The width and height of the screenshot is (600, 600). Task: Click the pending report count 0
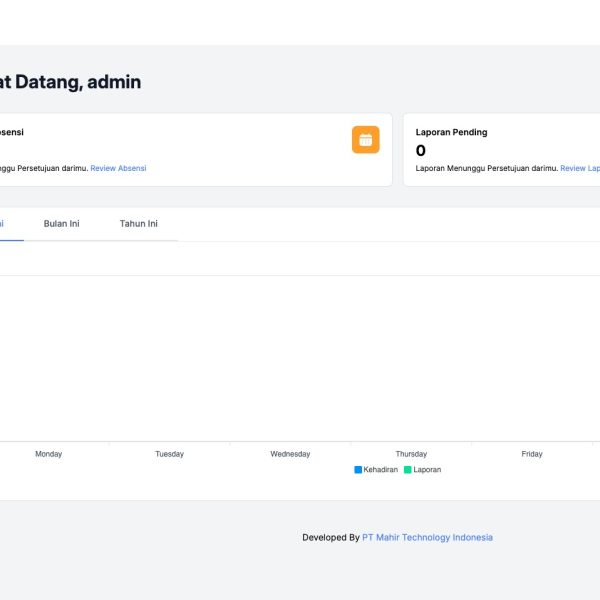[x=421, y=151]
